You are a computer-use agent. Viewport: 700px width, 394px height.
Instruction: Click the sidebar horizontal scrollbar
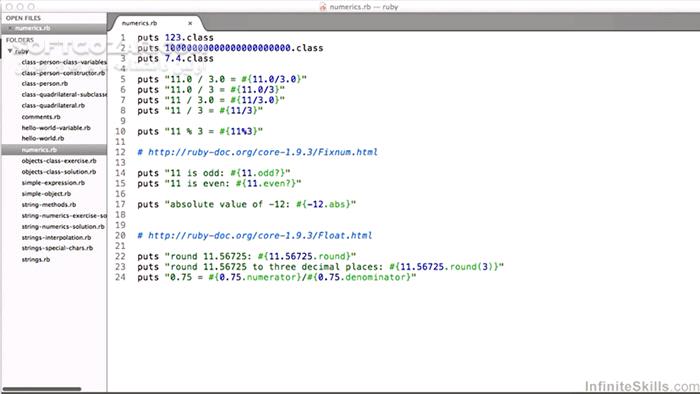42,389
